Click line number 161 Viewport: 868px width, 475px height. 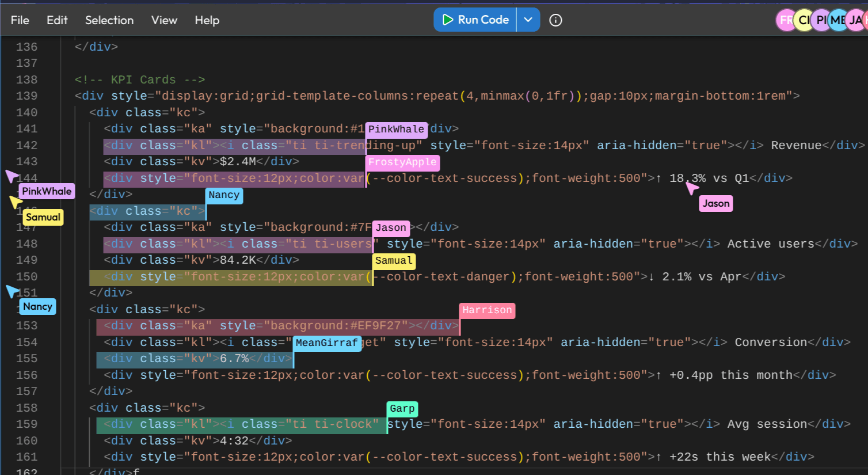[x=27, y=457]
